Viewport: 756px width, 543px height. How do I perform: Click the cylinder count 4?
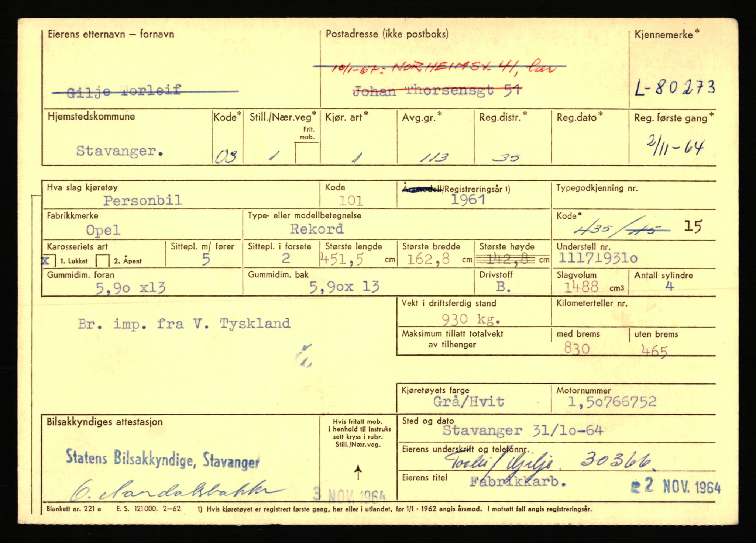click(x=670, y=286)
